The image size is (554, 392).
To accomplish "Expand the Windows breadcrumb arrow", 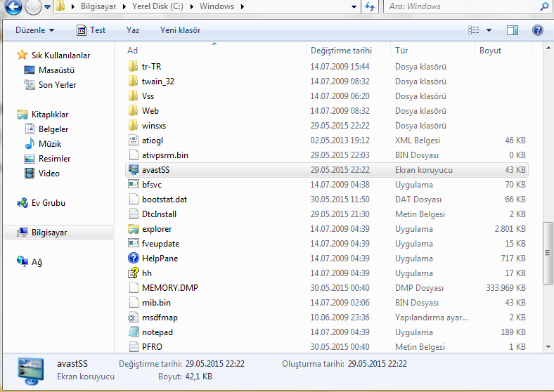I will click(242, 7).
